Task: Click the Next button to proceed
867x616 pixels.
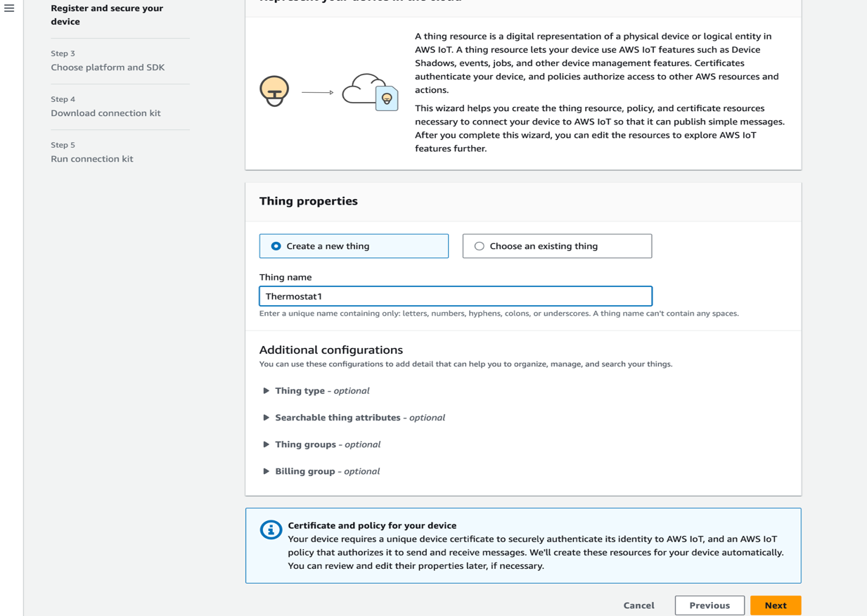Action: (x=776, y=605)
